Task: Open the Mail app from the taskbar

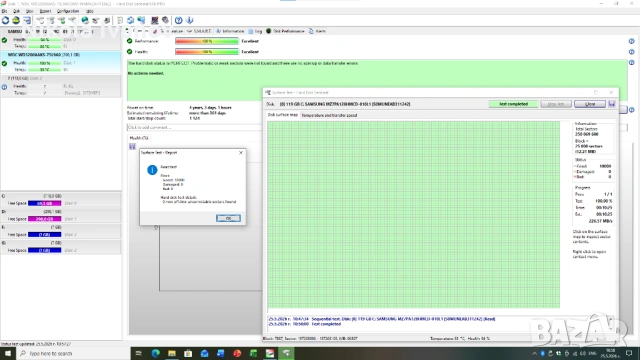Action: 204,353
